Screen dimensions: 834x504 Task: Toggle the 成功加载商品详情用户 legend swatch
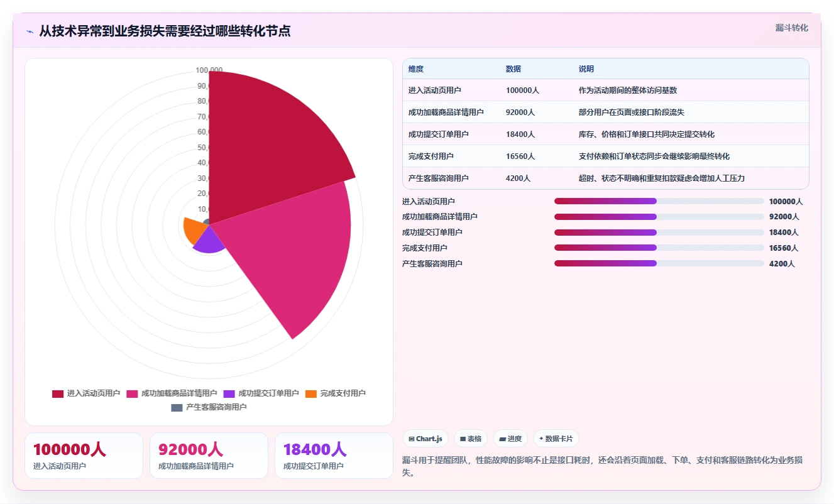click(132, 393)
